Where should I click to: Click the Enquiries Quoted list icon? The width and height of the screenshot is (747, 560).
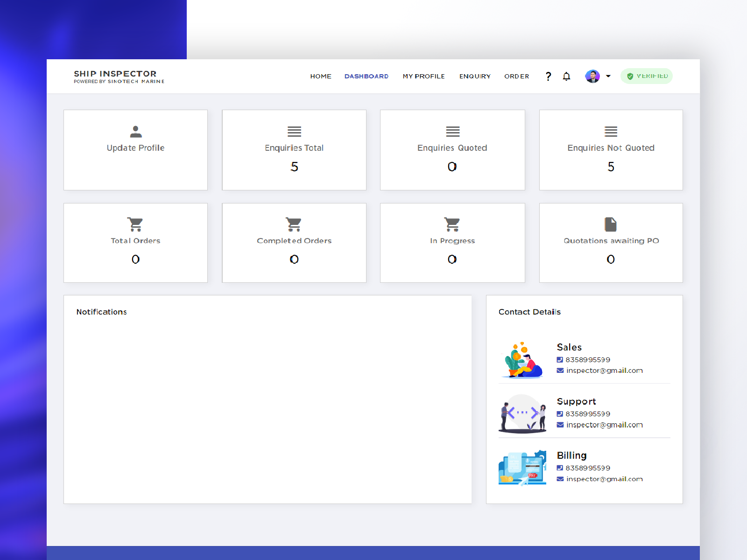click(452, 132)
